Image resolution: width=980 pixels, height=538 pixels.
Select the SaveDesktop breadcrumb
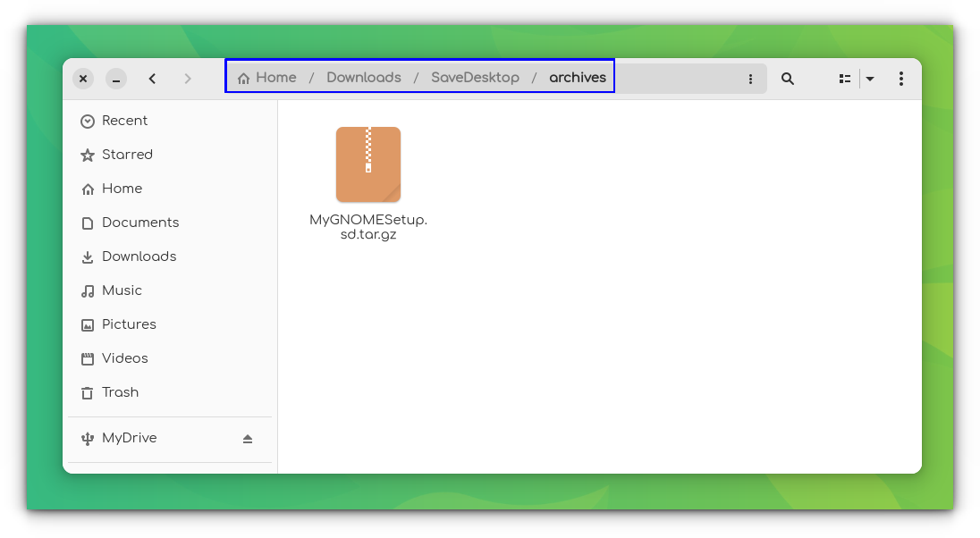tap(476, 78)
